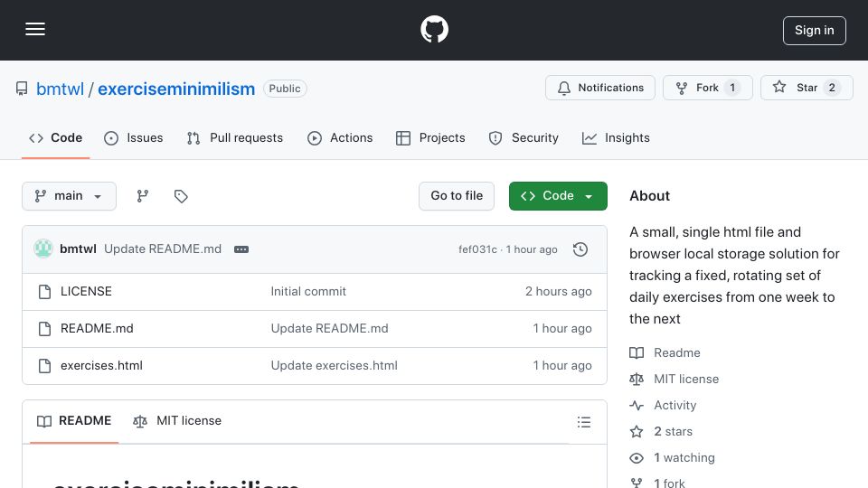
Task: Click the bmtwl commit author avatar
Action: click(43, 249)
